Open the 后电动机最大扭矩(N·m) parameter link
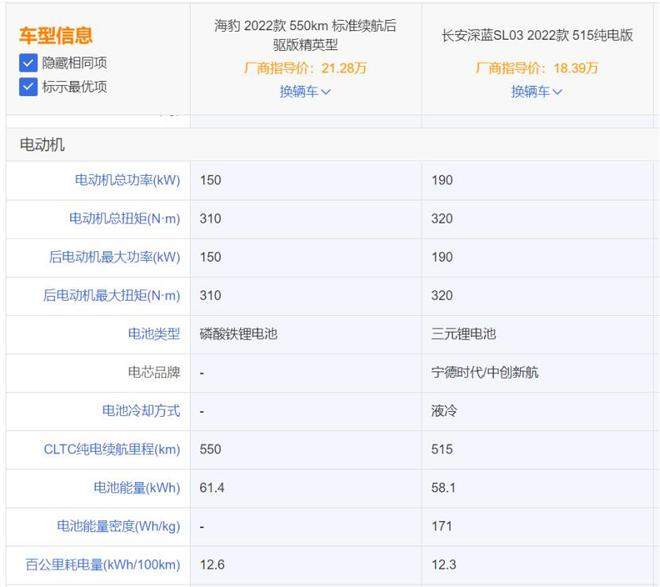660x587 pixels. [112, 295]
